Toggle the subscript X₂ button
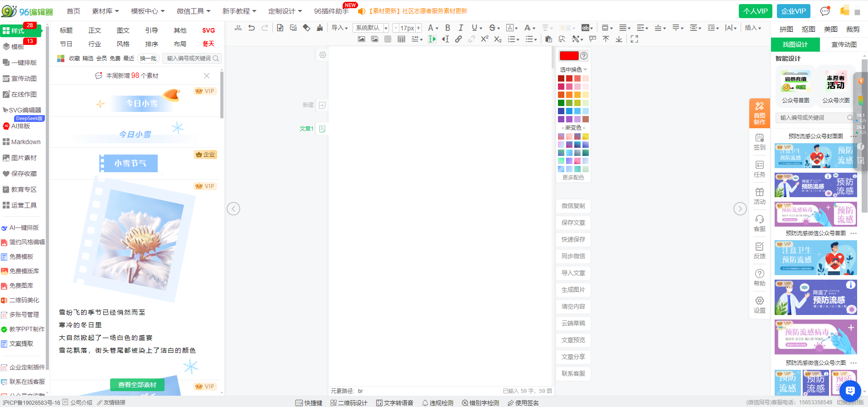Viewport: 868px width, 407px height. [498, 39]
